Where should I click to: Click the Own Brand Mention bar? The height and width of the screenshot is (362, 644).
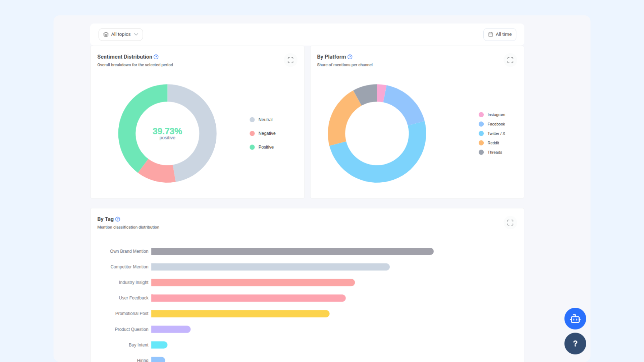[292, 251]
